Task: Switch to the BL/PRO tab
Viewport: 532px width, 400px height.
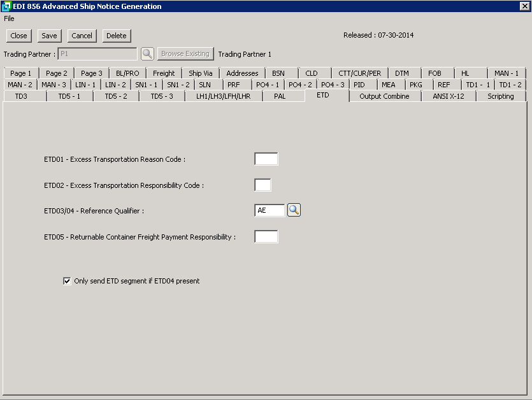Action: [127, 73]
